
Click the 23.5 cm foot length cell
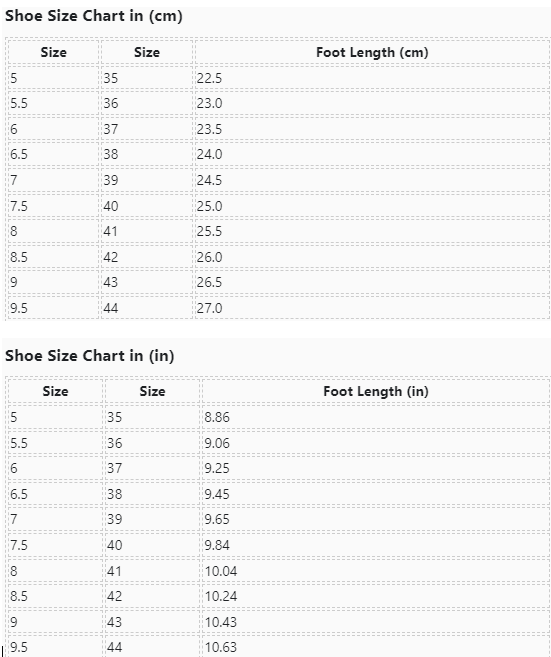[372, 129]
